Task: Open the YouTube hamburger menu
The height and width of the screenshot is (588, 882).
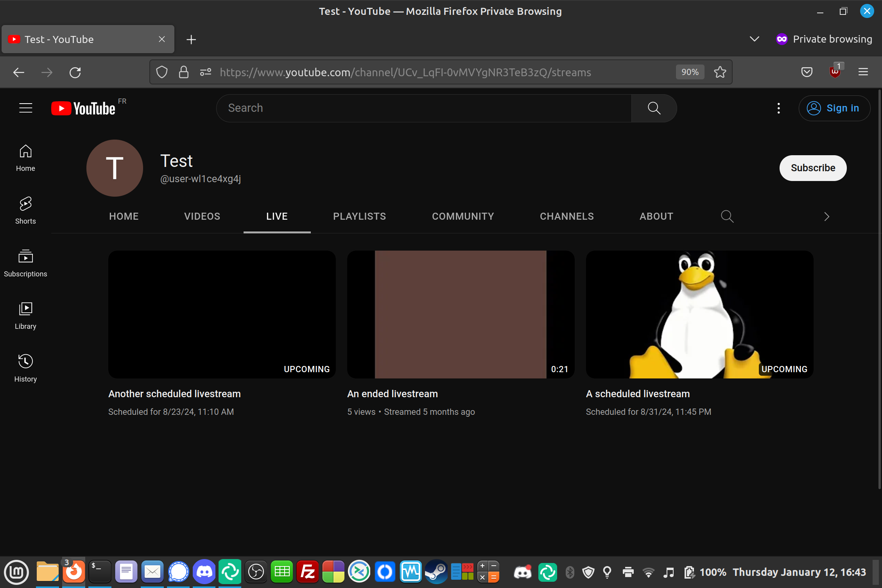Action: click(x=25, y=108)
